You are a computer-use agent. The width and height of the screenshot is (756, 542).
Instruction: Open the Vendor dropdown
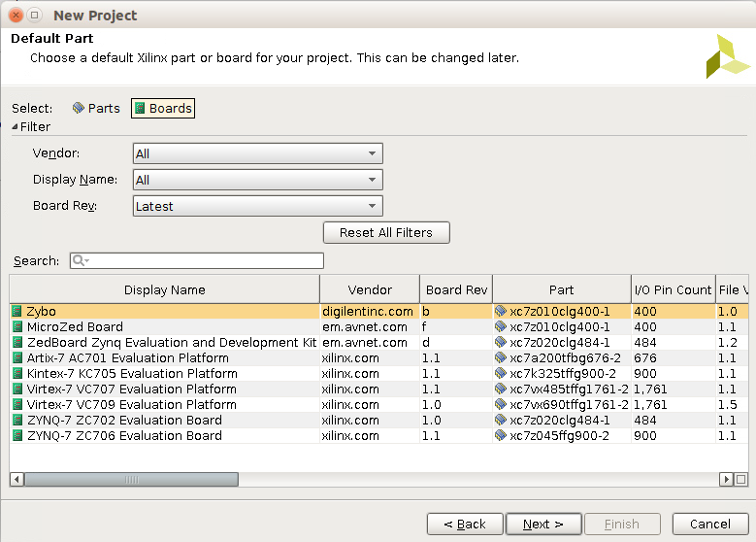tap(257, 153)
